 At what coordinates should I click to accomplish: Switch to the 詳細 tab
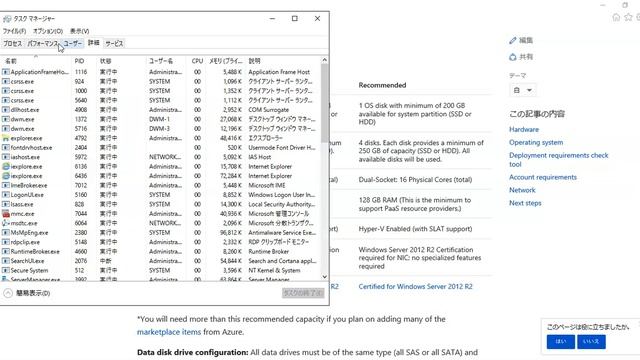point(93,43)
